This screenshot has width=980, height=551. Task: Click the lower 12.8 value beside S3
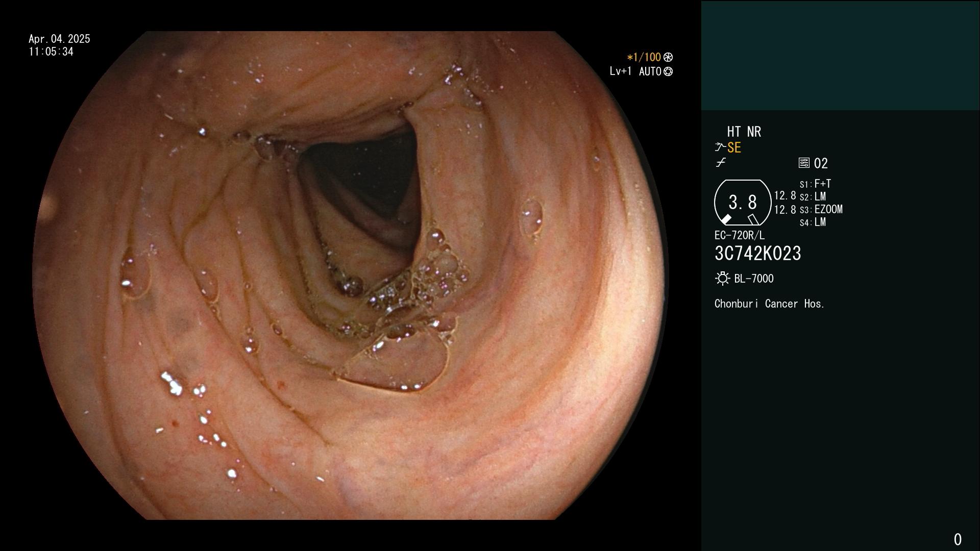click(x=785, y=210)
